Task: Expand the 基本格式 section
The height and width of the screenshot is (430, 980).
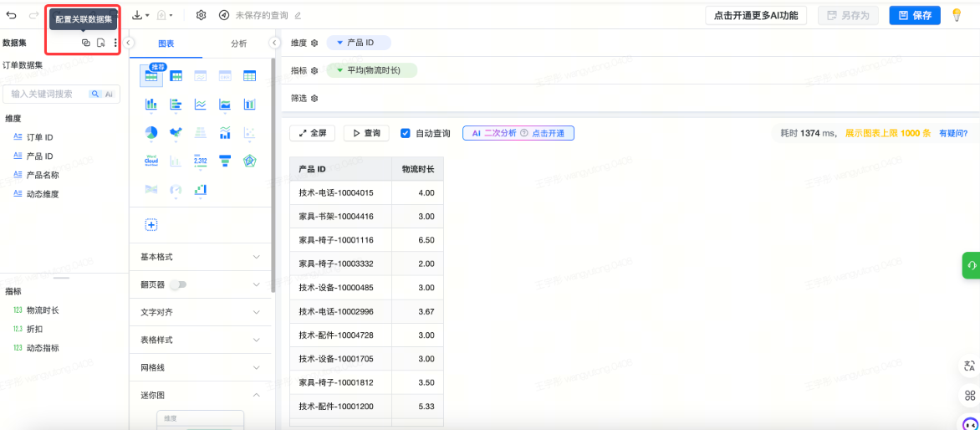Action: 201,257
